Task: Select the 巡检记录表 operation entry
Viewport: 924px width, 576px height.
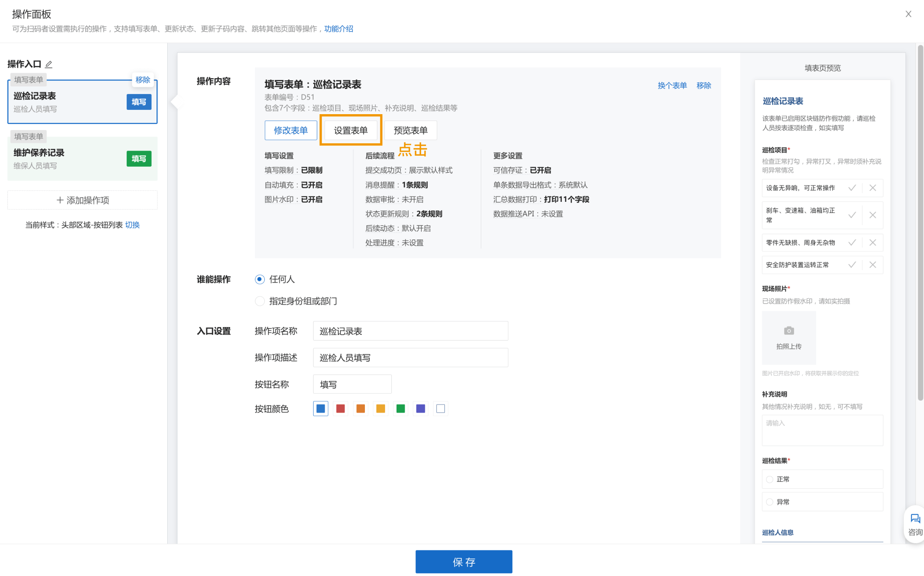Action: [83, 102]
